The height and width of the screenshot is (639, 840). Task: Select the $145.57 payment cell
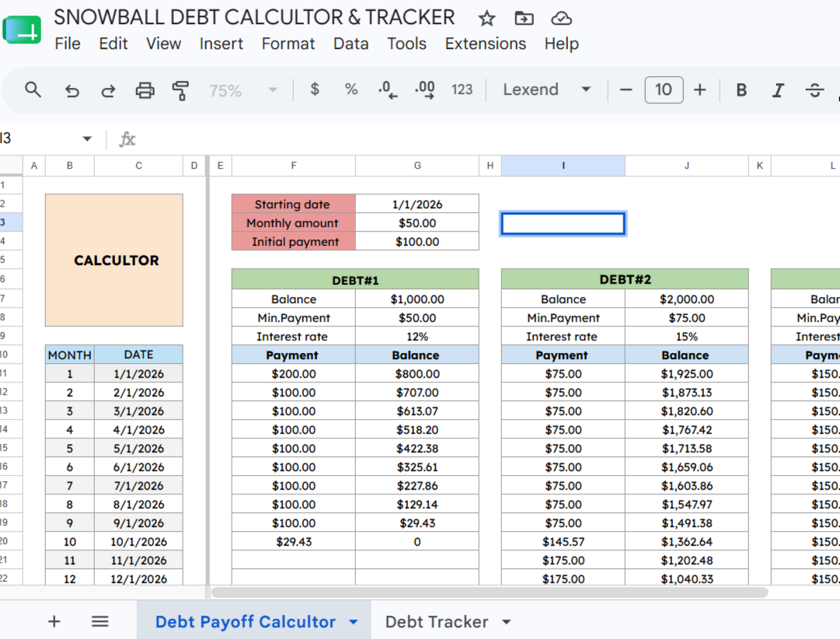pos(563,541)
